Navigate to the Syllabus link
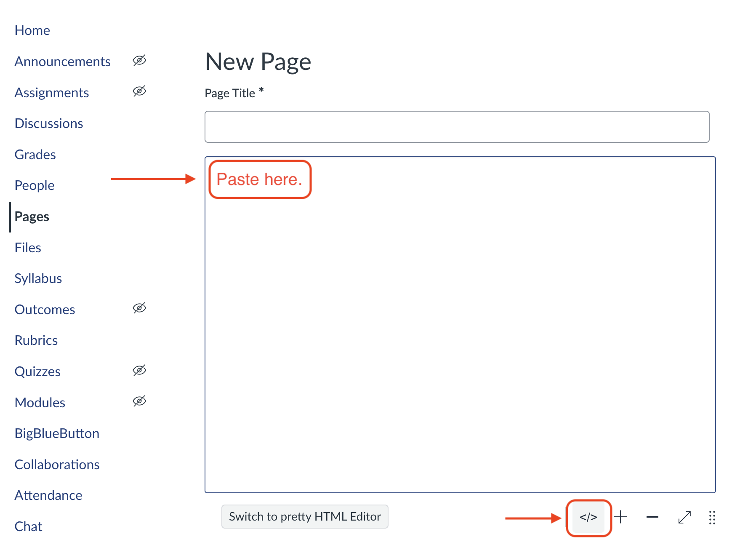 [38, 278]
